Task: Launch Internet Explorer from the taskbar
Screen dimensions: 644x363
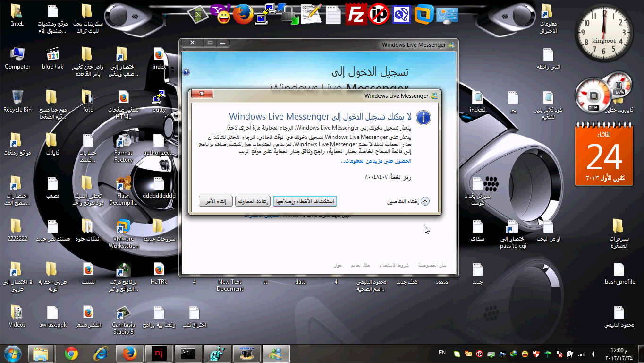Action: 101,354
